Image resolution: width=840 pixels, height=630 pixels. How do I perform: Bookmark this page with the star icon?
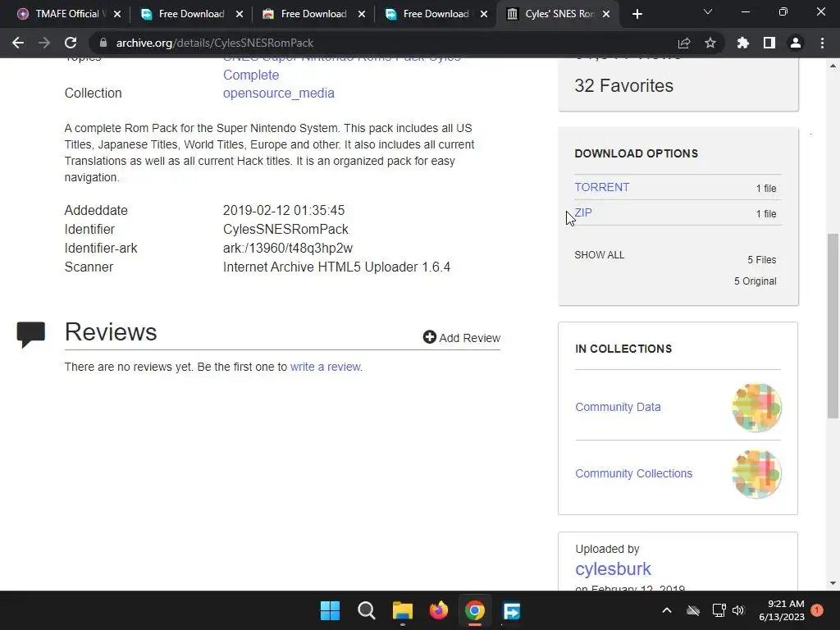(710, 43)
